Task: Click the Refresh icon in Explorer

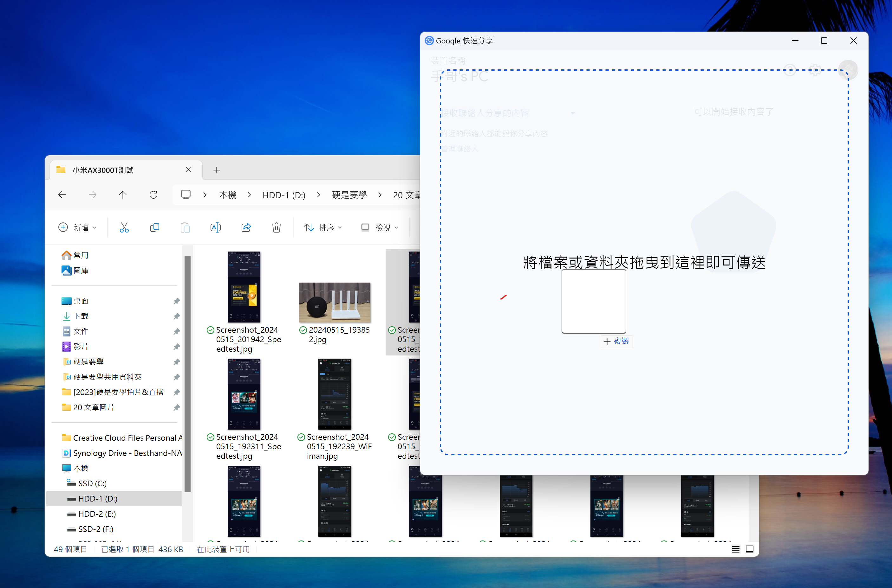Action: pos(153,195)
